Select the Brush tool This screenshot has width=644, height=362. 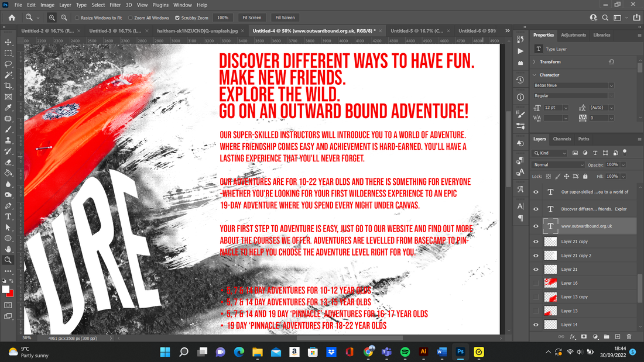8,129
